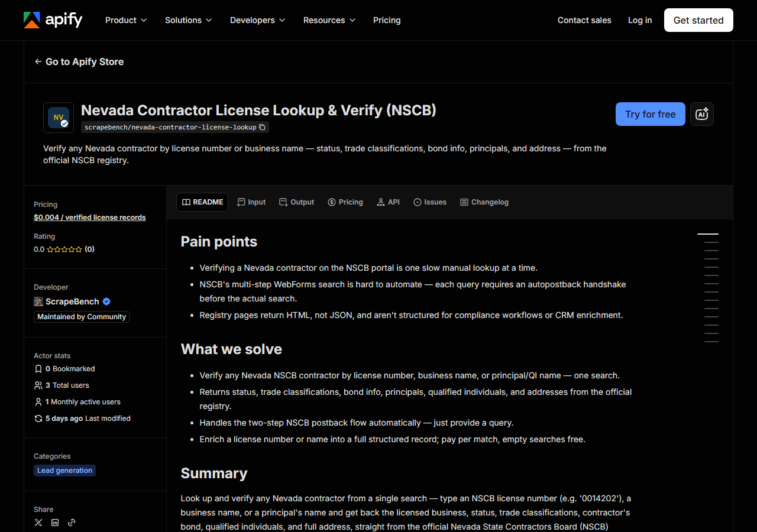Viewport: 757px width, 532px height.
Task: Go to Apify Store link
Action: (79, 61)
